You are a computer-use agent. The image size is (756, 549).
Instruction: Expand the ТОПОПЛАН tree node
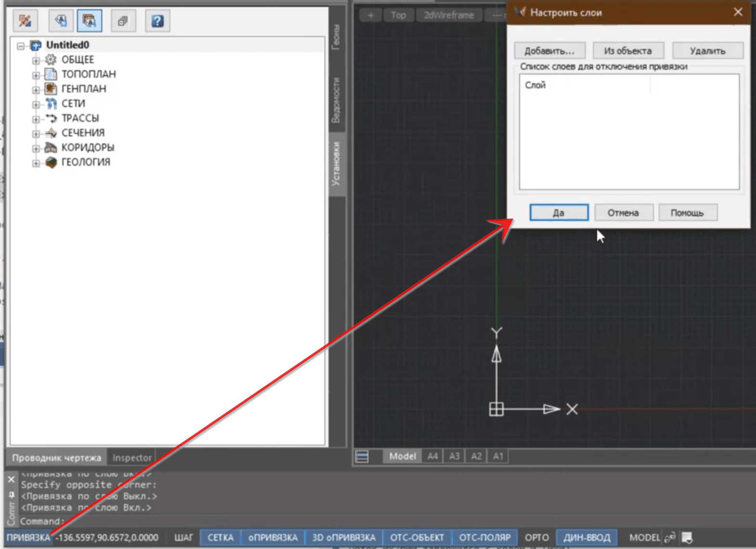36,75
